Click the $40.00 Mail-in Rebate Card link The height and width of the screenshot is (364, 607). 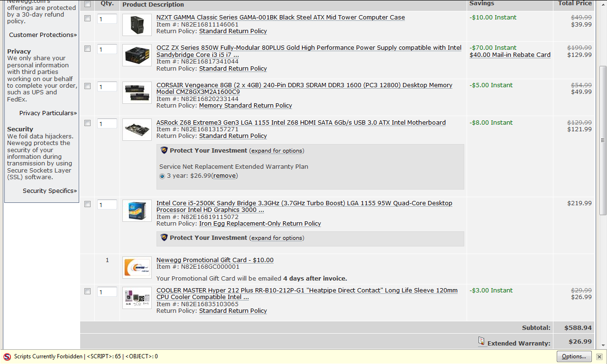click(510, 55)
